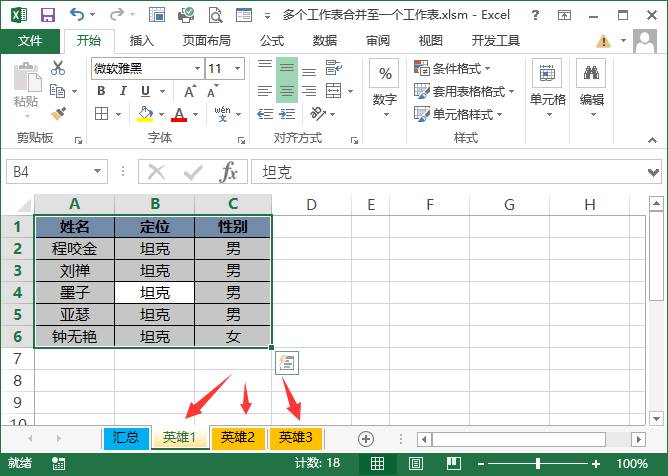Image resolution: width=668 pixels, height=476 pixels.
Task: Open Conditional Formatting dropdown
Action: click(452, 68)
